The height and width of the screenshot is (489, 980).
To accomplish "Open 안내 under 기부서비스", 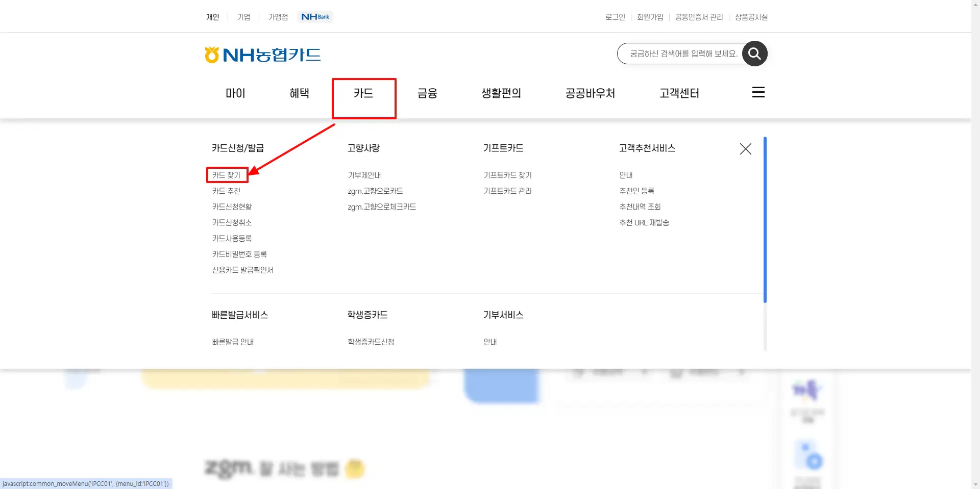I will [490, 342].
